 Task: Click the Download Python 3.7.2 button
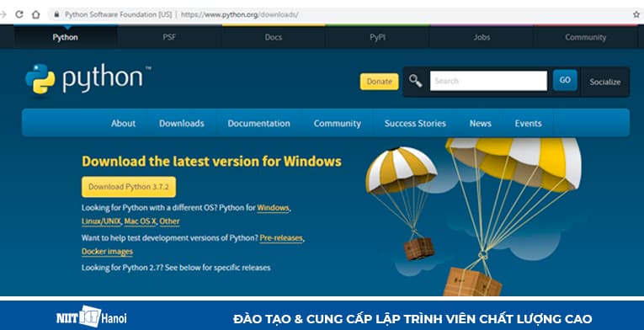[129, 187]
